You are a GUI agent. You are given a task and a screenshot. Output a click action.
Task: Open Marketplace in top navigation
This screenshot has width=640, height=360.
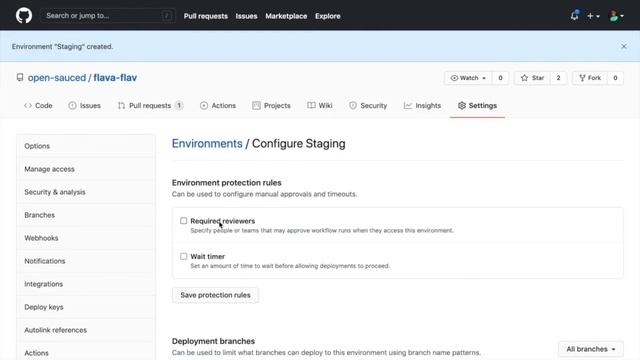click(286, 16)
